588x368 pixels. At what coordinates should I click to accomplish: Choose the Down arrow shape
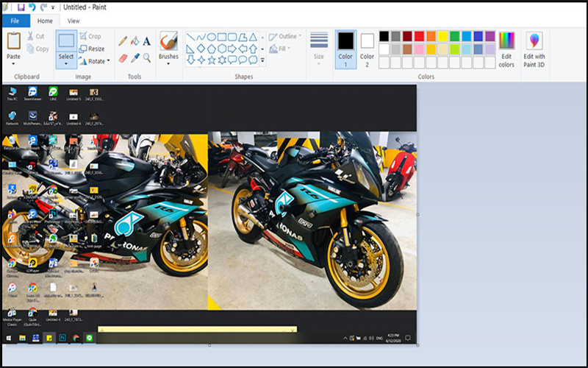point(190,60)
